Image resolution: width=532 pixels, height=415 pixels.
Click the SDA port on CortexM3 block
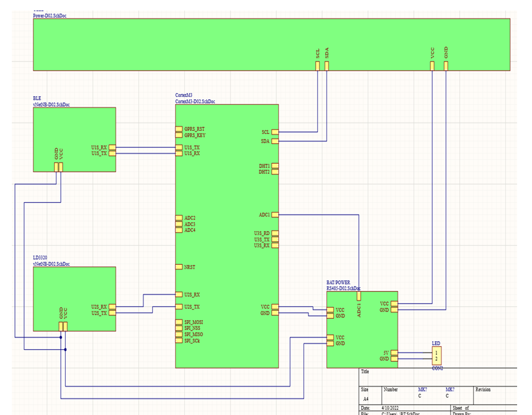click(x=275, y=141)
